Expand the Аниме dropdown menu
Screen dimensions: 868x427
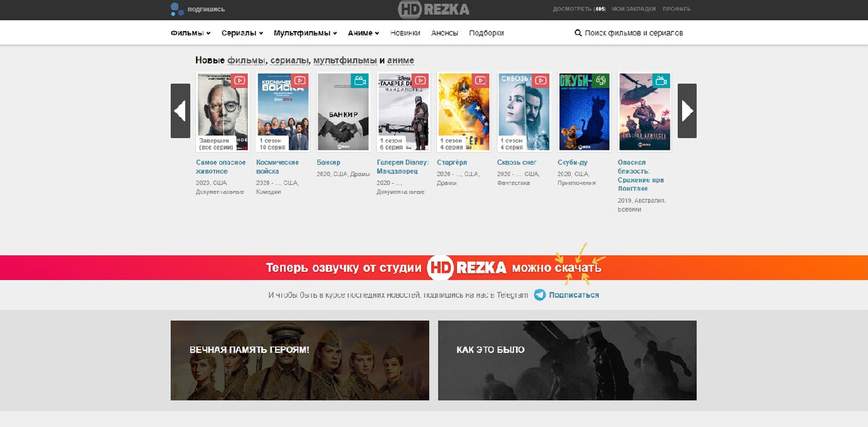click(363, 33)
